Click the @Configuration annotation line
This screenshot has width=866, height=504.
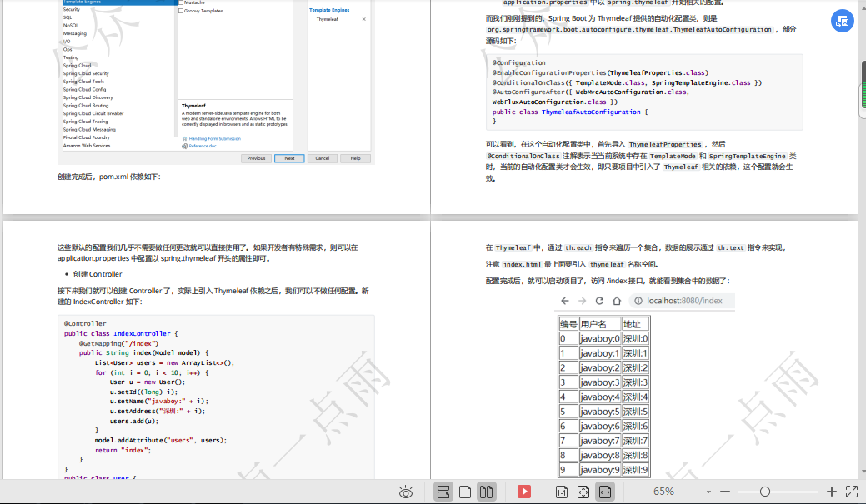point(518,63)
